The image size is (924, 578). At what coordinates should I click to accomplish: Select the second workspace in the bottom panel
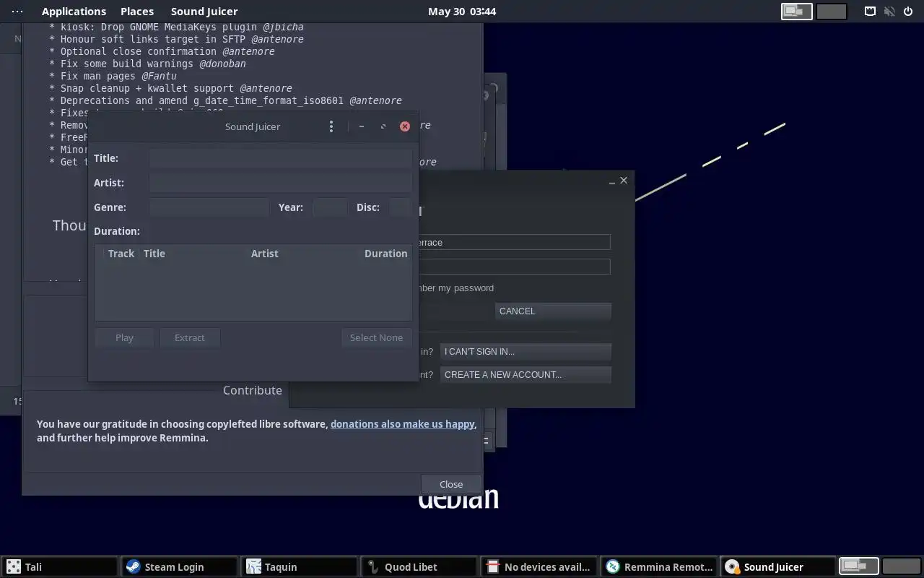point(901,566)
